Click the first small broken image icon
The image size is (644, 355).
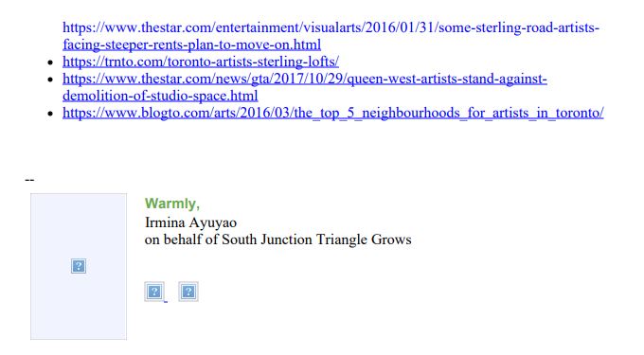pos(154,292)
